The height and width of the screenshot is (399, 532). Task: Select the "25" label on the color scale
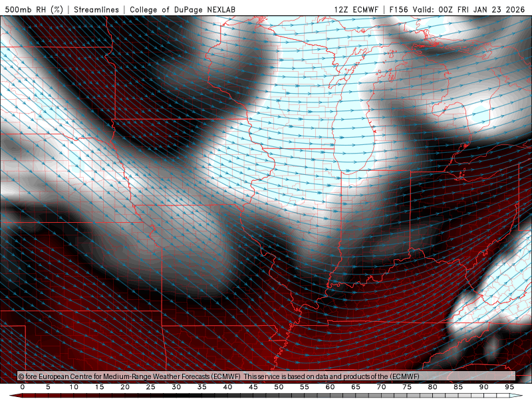151,387
